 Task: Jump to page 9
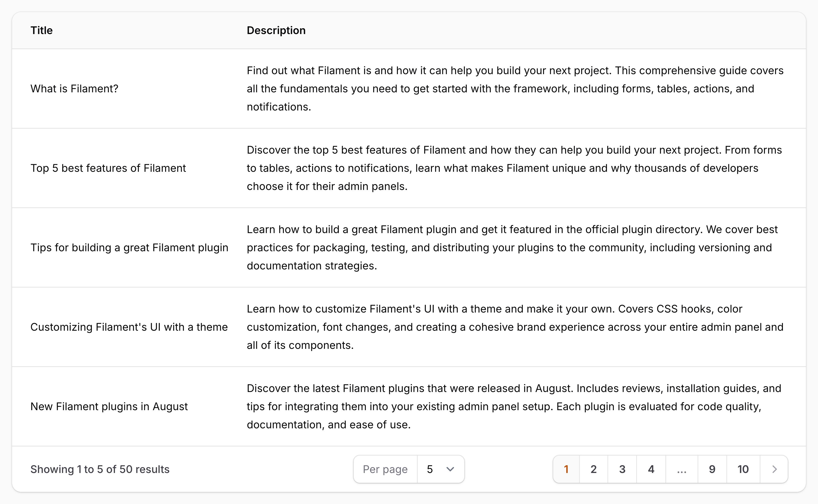tap(712, 469)
